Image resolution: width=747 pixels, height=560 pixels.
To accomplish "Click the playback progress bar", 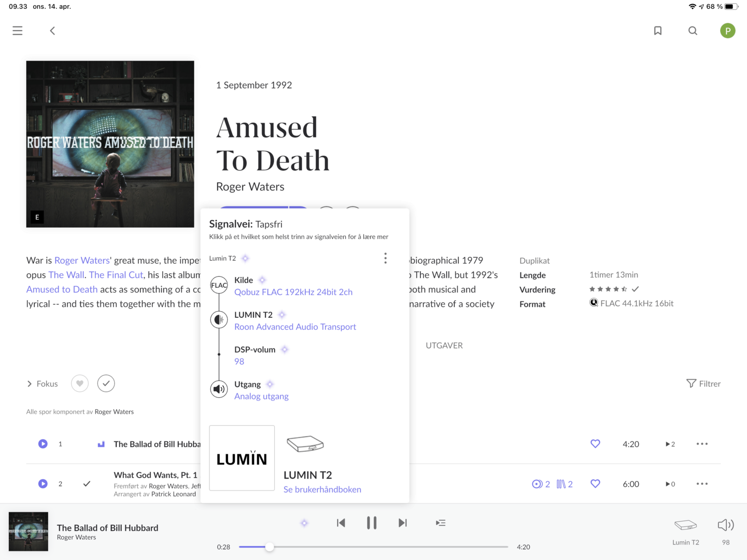I will click(x=373, y=547).
